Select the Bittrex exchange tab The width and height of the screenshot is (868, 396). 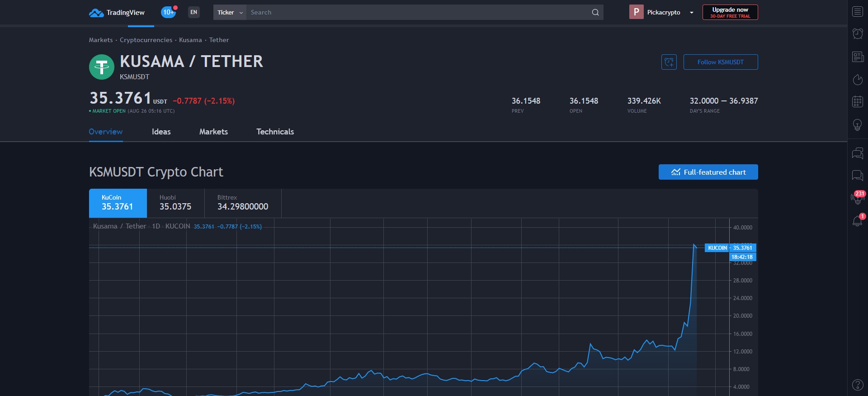243,203
